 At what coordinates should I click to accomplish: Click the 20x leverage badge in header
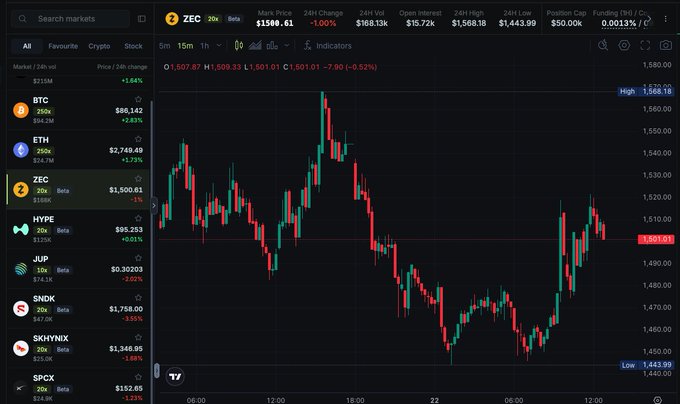tap(213, 19)
